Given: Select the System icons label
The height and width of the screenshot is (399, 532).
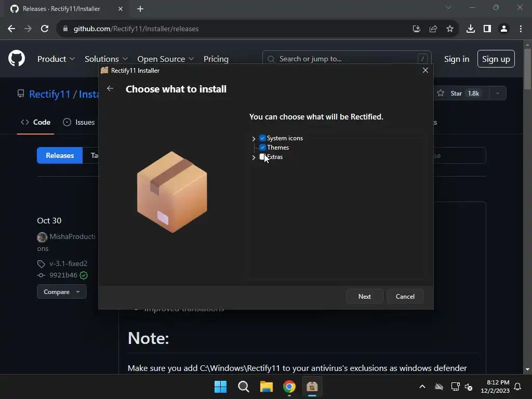Looking at the screenshot, I should (x=285, y=138).
